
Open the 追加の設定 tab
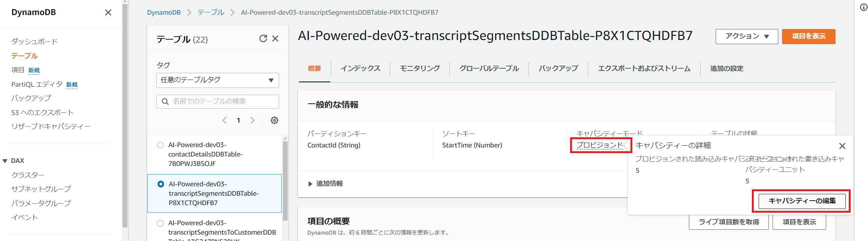coord(727,69)
